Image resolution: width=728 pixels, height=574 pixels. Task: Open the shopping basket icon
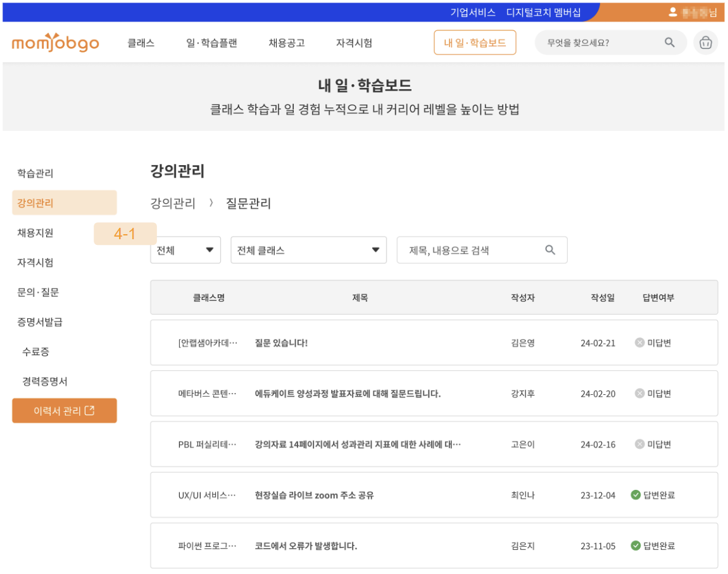click(x=705, y=43)
